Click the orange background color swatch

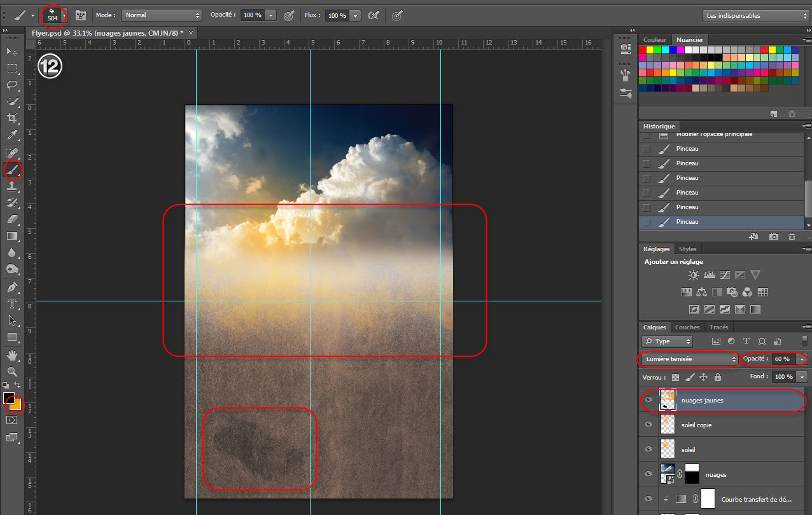click(17, 405)
